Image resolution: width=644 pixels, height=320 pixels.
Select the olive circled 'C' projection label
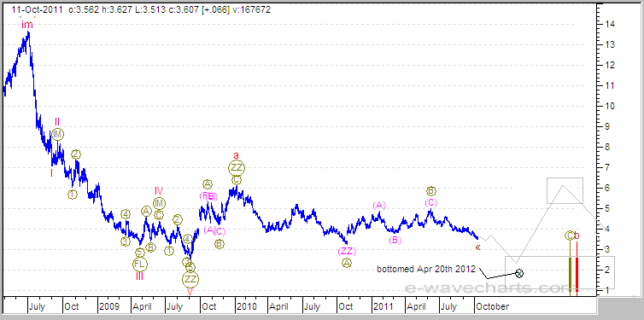tap(569, 236)
